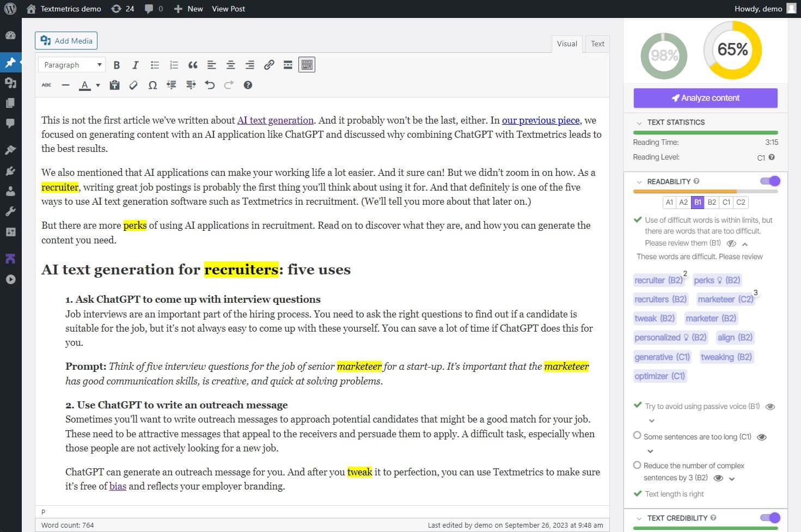801x532 pixels.
Task: Click the Special character omega icon
Action: (x=152, y=85)
